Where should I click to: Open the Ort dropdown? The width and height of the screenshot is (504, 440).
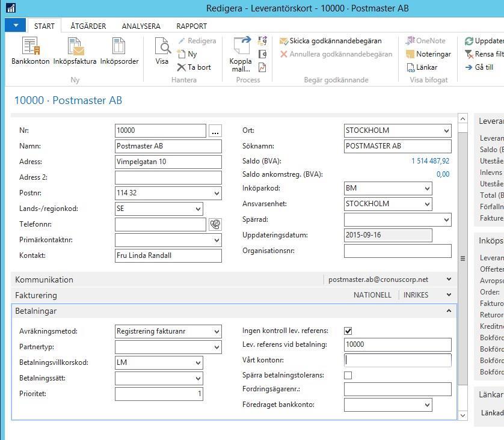click(x=446, y=130)
